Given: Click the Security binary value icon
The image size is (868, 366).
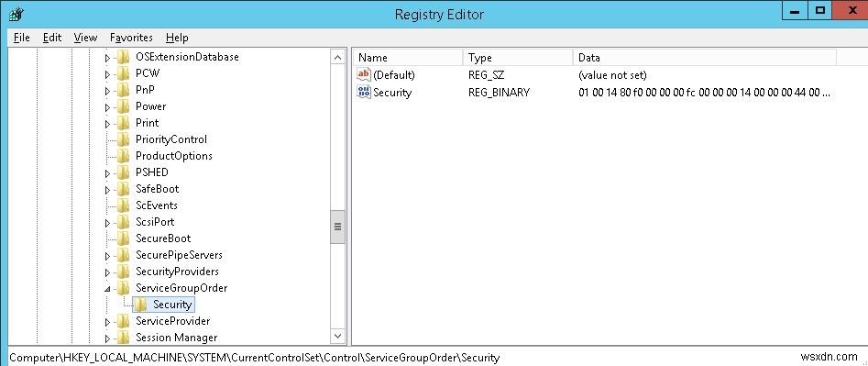Looking at the screenshot, I should pyautogui.click(x=364, y=92).
